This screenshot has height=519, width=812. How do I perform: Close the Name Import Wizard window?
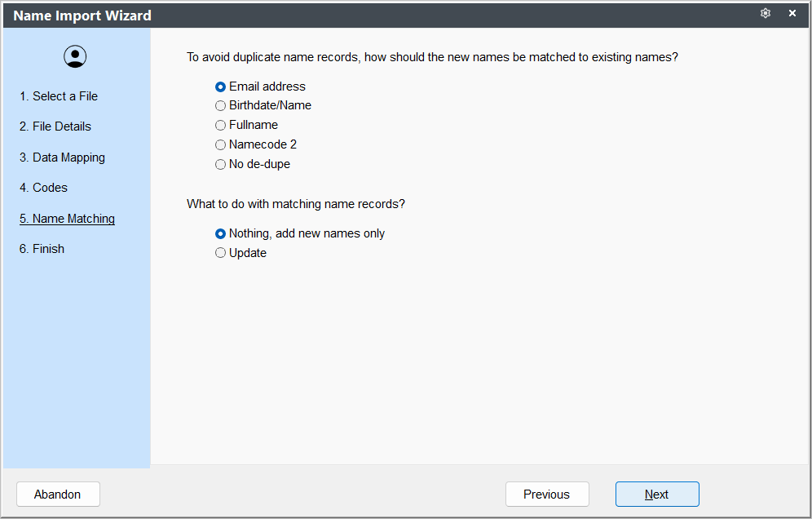coord(792,14)
